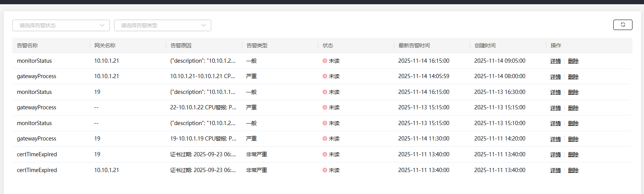Select monitorStatus name in the first table row

34,61
